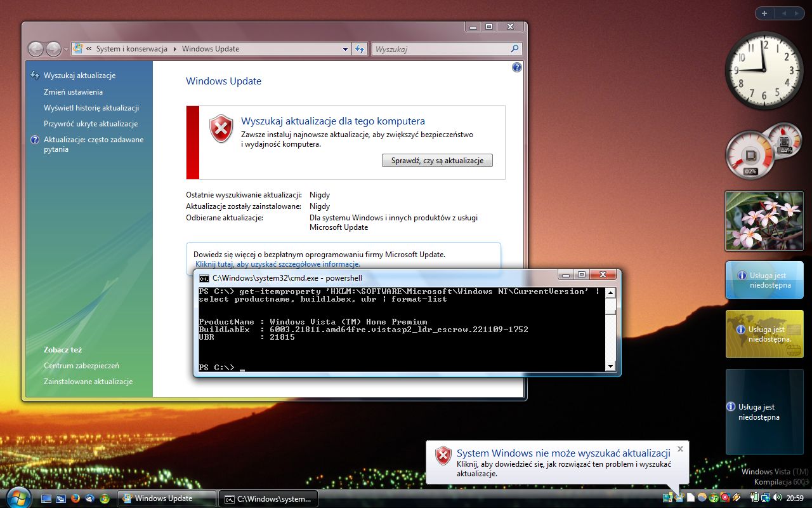Select 'Zmień ustawienia' in the left sidebar
This screenshot has height=508, width=812.
pyautogui.click(x=73, y=91)
